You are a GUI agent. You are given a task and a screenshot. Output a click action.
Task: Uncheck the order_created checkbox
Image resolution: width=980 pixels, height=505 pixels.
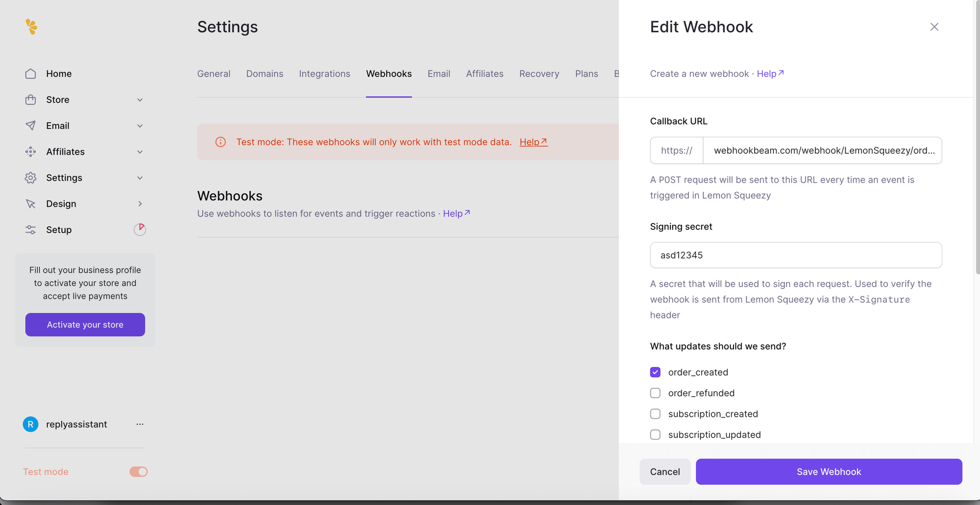pos(655,372)
